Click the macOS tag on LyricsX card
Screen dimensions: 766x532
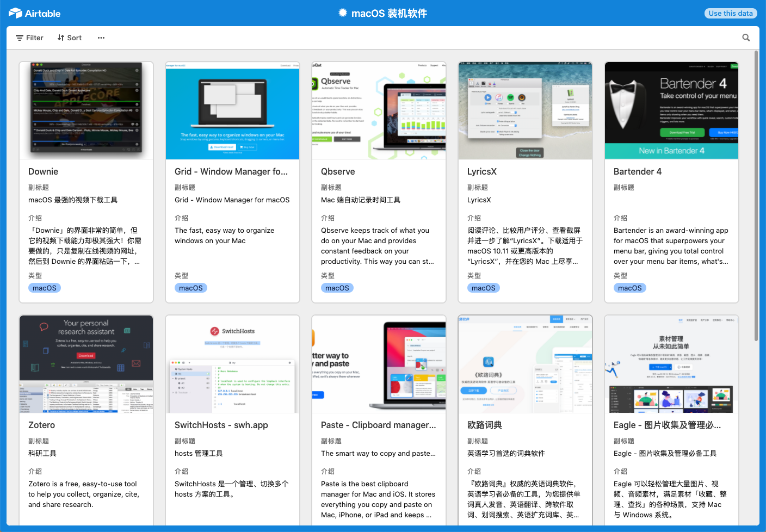[x=484, y=288]
